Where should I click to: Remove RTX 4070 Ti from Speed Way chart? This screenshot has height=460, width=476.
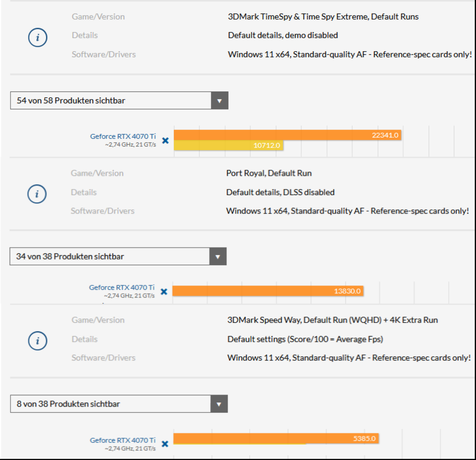click(x=165, y=444)
